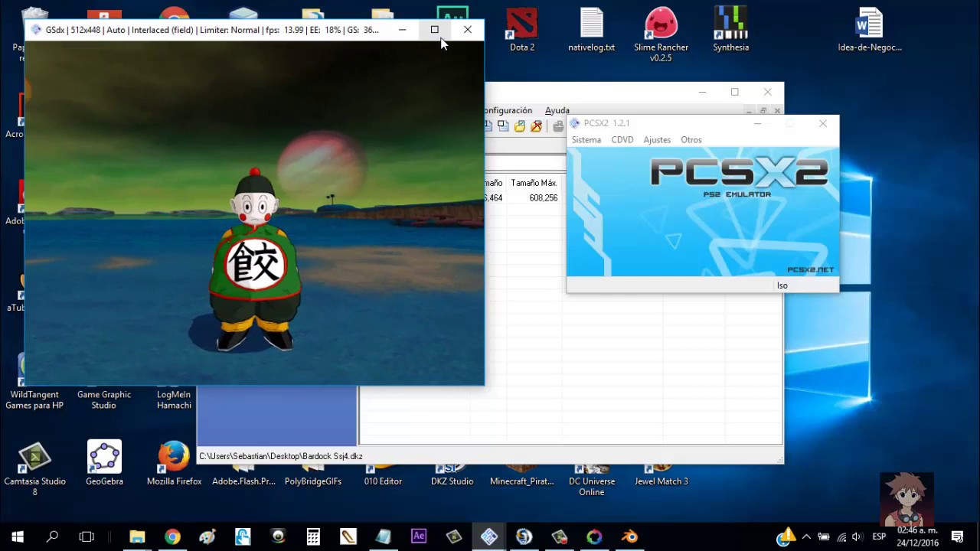980x551 pixels.
Task: Open the Ajustes menu in PCSX2
Action: [x=657, y=140]
